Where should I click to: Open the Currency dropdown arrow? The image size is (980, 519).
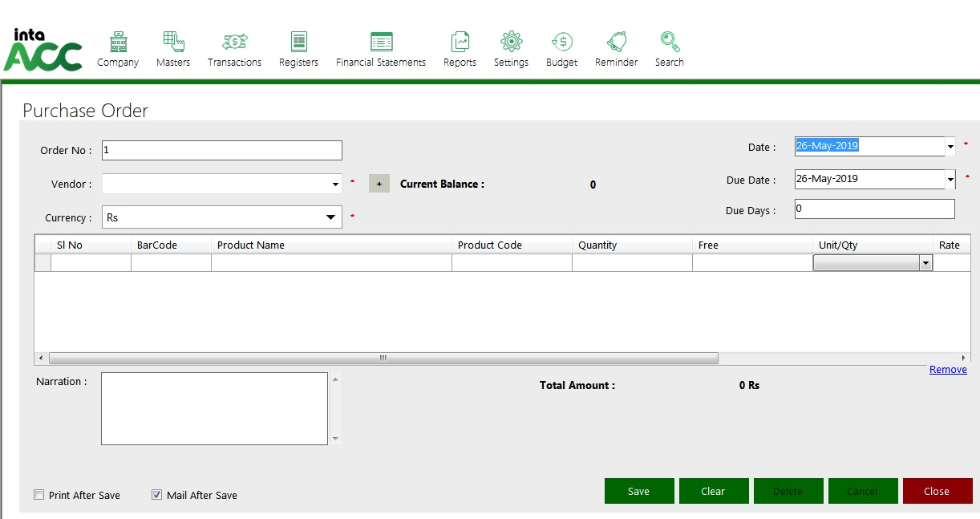tap(330, 217)
